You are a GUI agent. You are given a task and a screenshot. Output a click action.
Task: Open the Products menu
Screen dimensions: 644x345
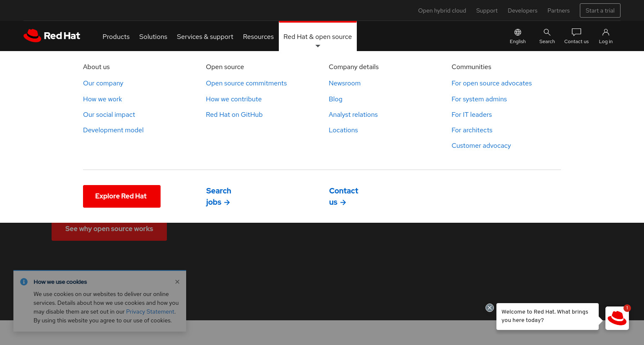116,37
